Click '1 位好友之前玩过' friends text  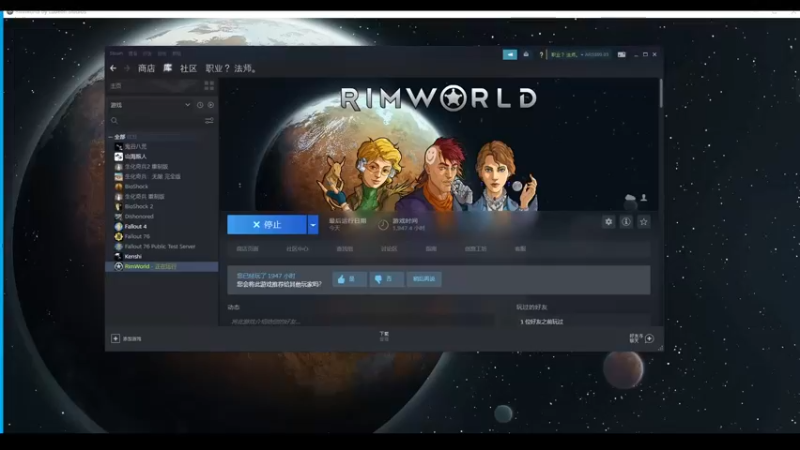click(542, 322)
